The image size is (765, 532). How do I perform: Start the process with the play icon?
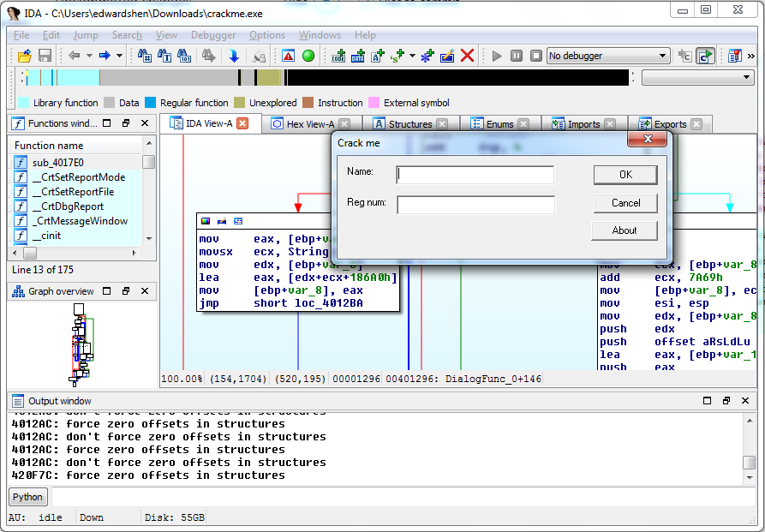[x=497, y=56]
